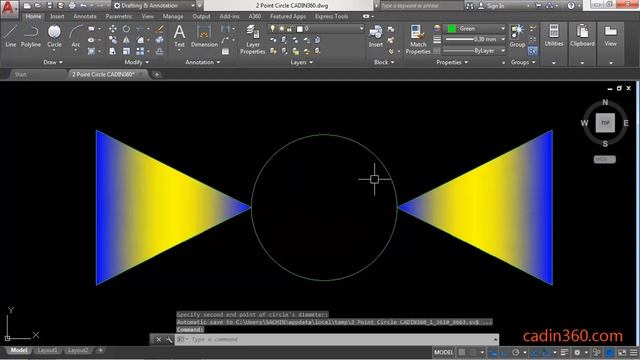This screenshot has height=360, width=640.
Task: Click the Erase tool in Modify panel
Action: coord(160,29)
